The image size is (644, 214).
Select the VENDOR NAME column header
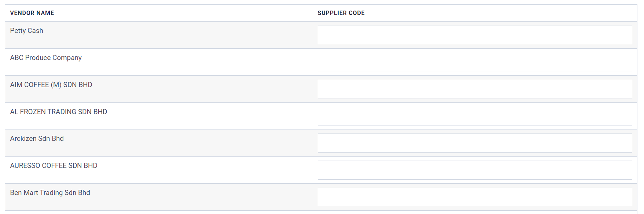(x=32, y=13)
